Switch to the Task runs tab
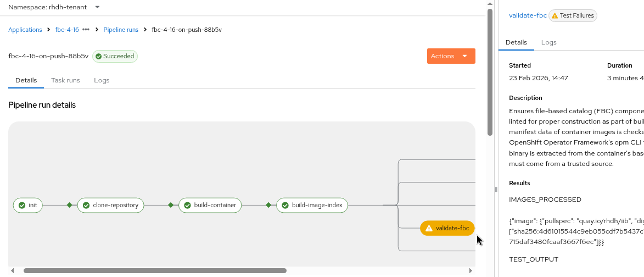This screenshot has height=277, width=644. [65, 80]
